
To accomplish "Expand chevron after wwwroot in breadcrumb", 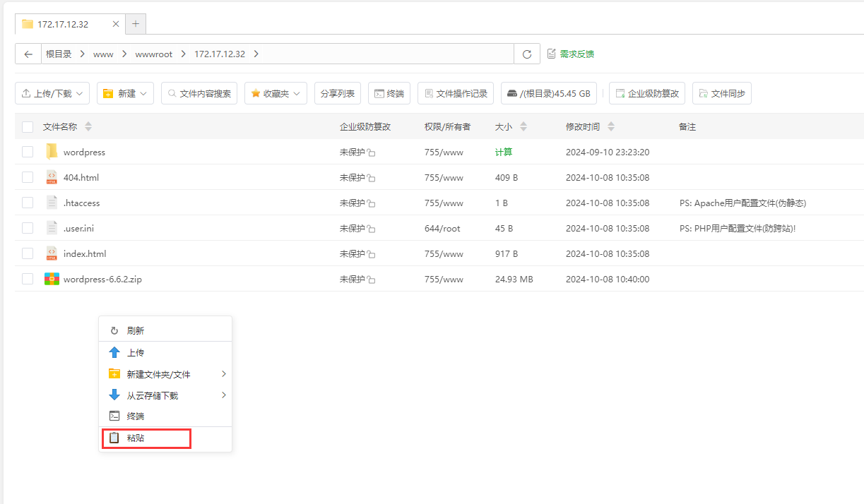I will coord(184,54).
